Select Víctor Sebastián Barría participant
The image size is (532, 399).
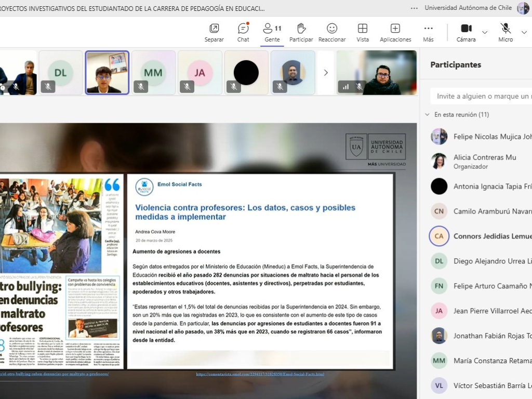481,386
